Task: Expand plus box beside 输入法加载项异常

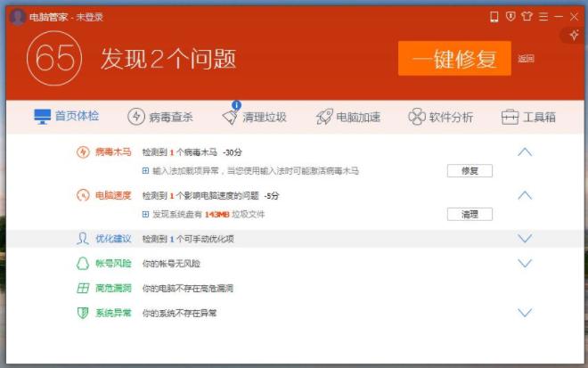Action: click(x=145, y=171)
